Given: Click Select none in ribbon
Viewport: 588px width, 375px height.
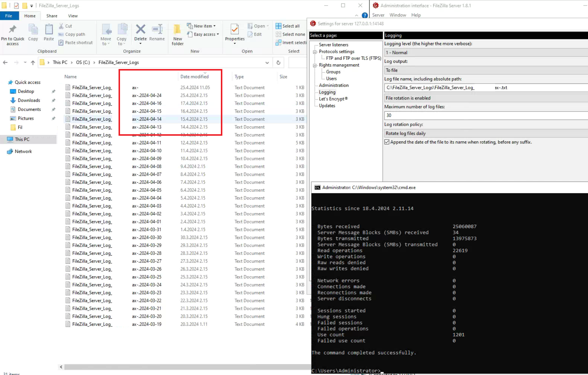Looking at the screenshot, I should point(290,34).
